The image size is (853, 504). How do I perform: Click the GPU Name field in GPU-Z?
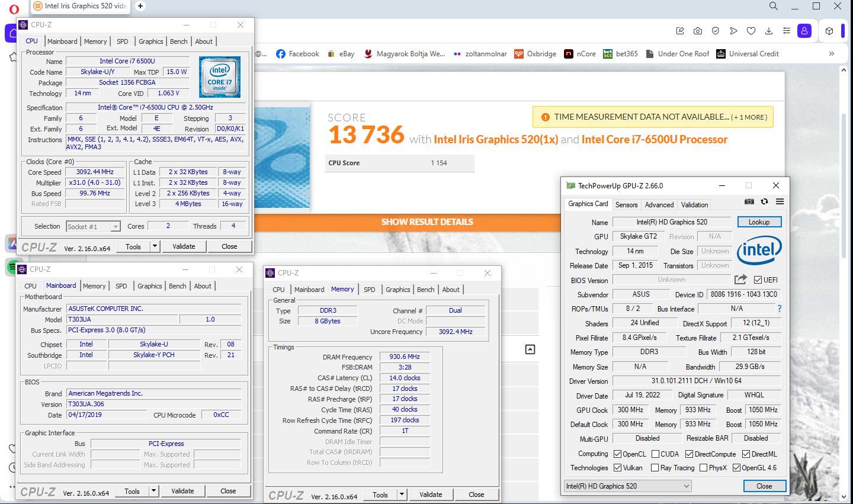[x=672, y=222]
